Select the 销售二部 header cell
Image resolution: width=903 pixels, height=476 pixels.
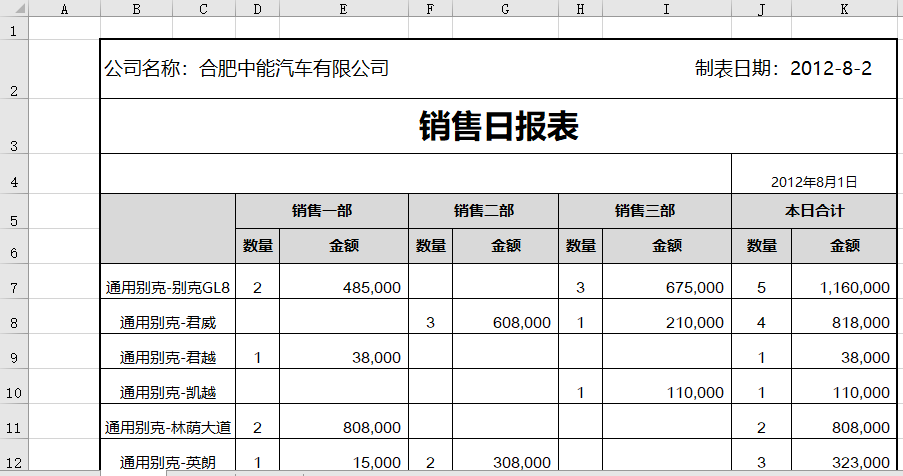coord(483,211)
